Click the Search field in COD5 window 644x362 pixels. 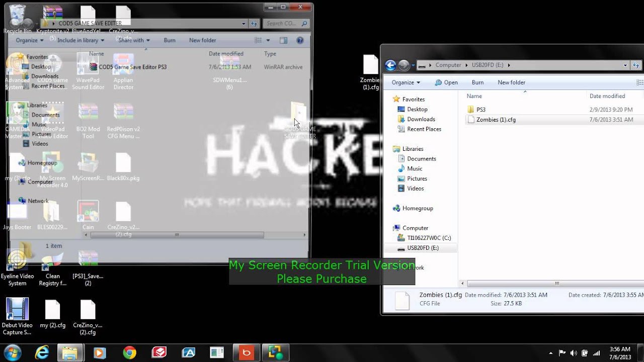pyautogui.click(x=286, y=23)
